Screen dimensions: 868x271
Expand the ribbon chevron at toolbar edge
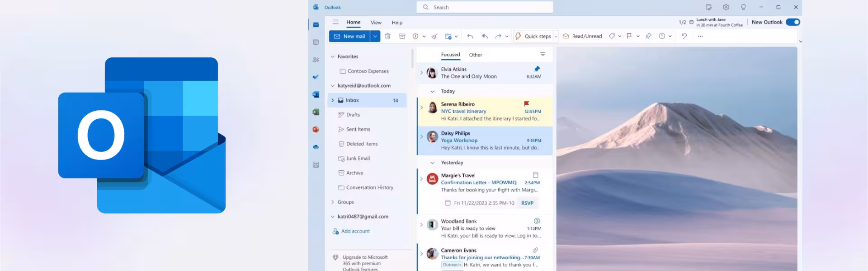click(x=800, y=42)
